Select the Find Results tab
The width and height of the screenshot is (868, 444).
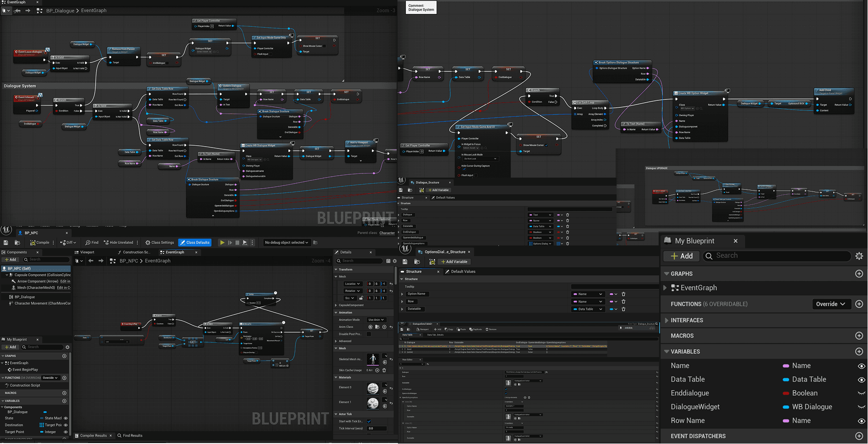click(x=130, y=435)
